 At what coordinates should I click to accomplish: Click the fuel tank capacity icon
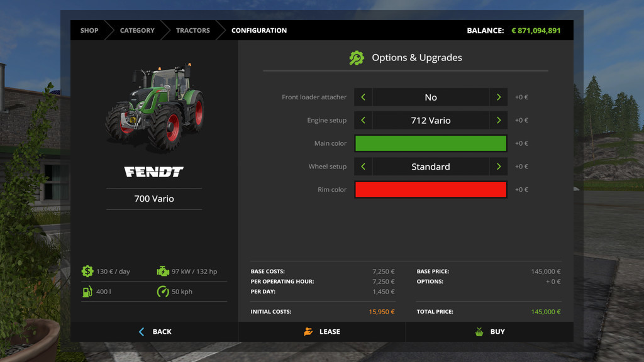(x=87, y=292)
